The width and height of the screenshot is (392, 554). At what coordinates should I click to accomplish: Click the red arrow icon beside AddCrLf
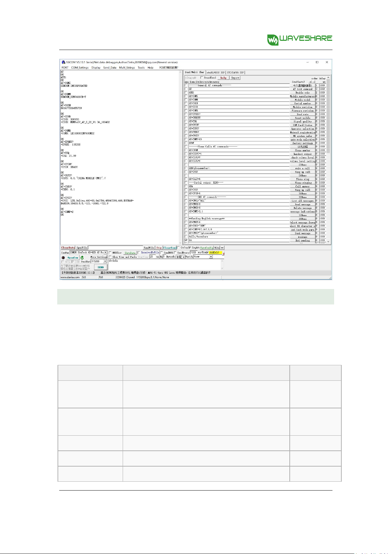click(223, 253)
